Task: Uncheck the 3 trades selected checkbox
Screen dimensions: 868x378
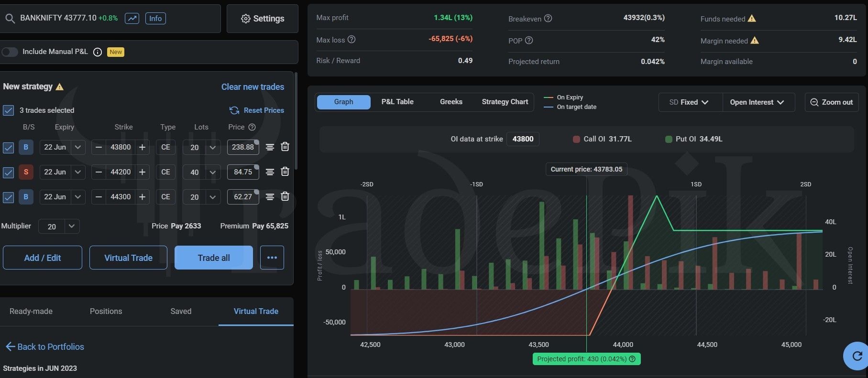Action: [8, 110]
